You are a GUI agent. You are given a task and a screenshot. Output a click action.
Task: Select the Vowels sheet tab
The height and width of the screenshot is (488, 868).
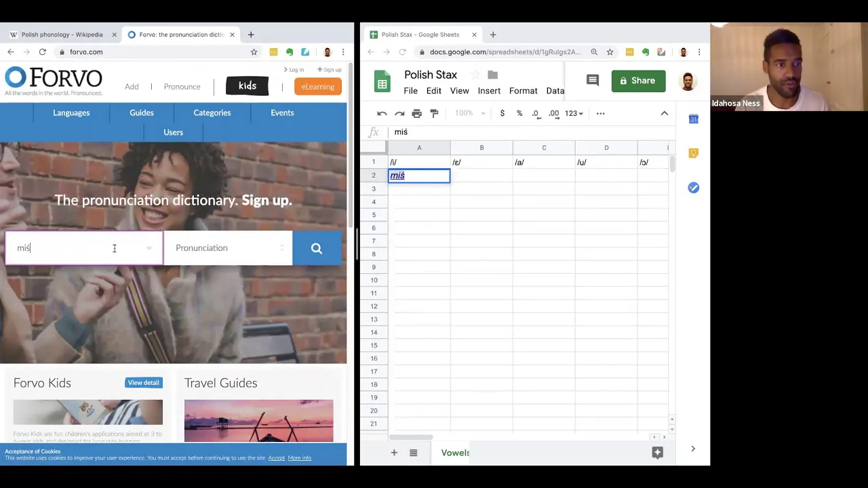tap(455, 453)
